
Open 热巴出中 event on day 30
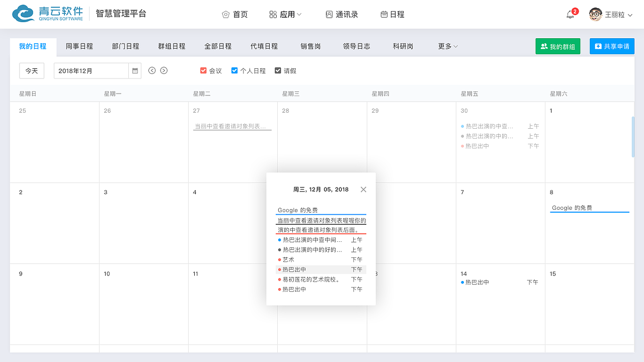pos(500,146)
